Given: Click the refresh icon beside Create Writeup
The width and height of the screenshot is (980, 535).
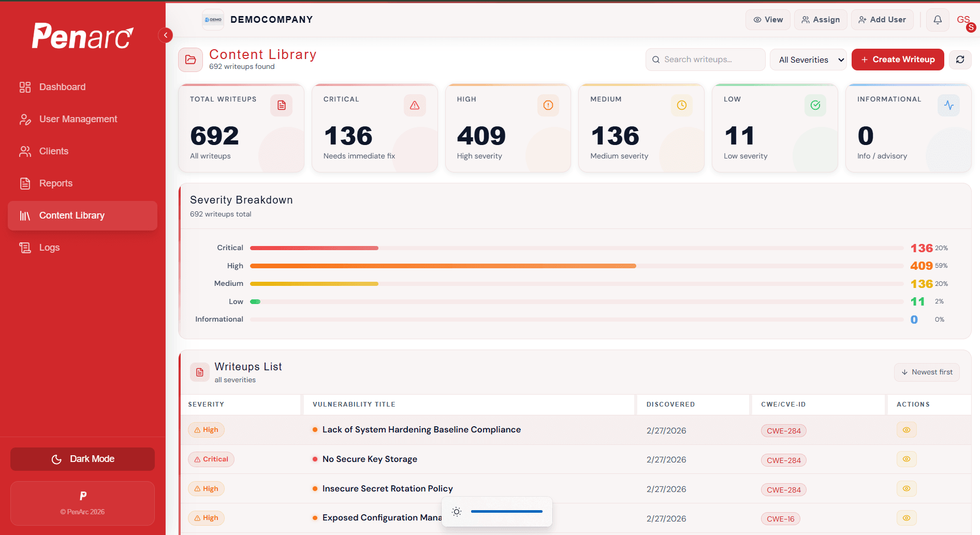Looking at the screenshot, I should tap(960, 59).
